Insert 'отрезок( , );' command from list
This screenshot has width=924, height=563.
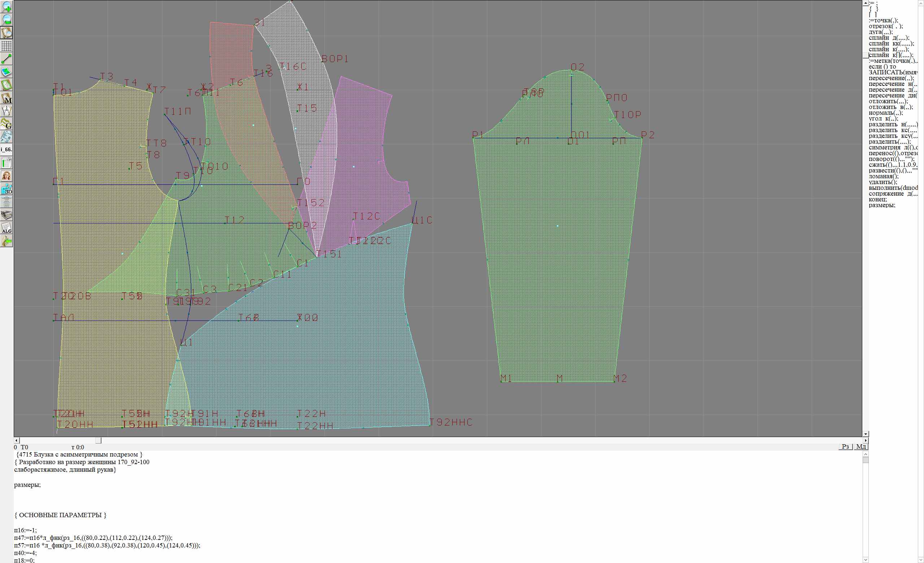pyautogui.click(x=885, y=26)
